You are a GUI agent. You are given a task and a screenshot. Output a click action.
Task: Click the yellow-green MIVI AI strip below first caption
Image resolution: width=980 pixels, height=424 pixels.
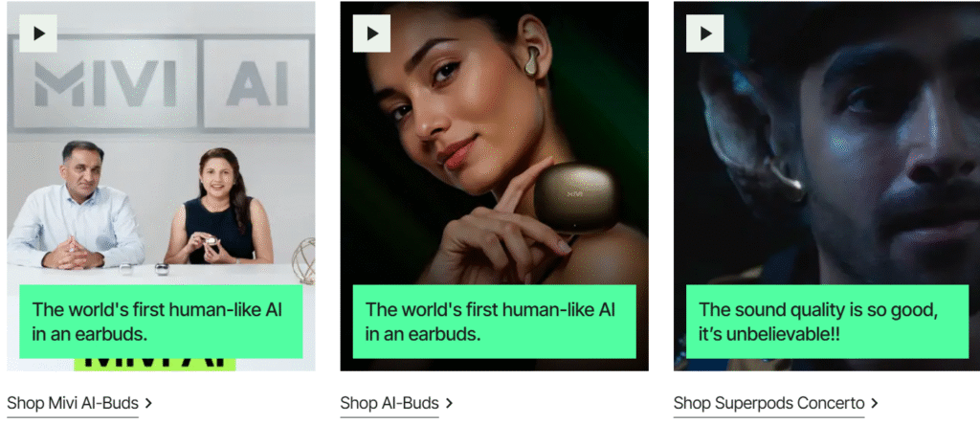pos(154,365)
